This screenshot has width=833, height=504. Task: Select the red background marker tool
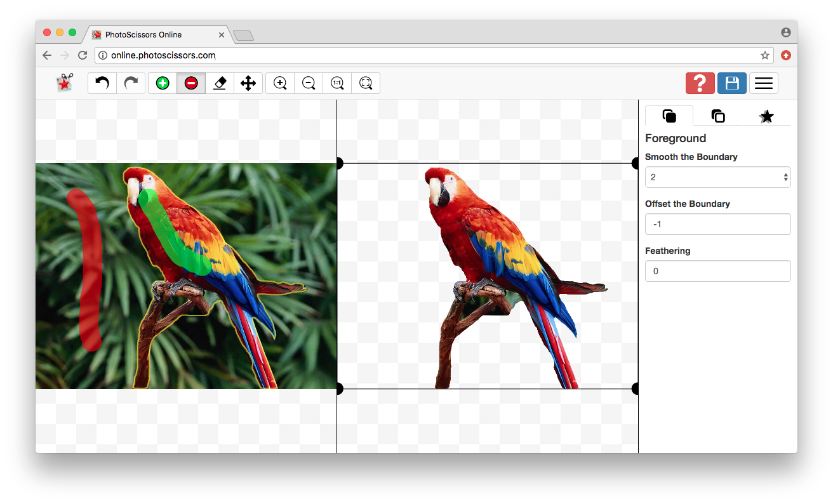point(191,83)
